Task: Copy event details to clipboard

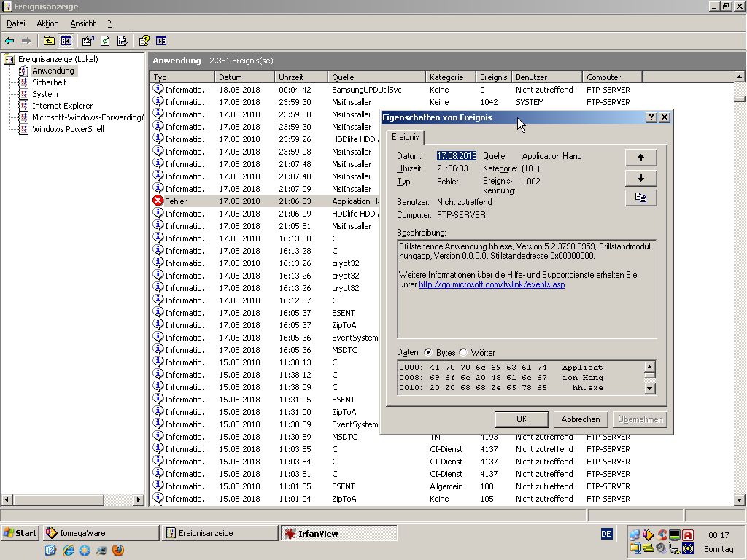Action: 640,198
